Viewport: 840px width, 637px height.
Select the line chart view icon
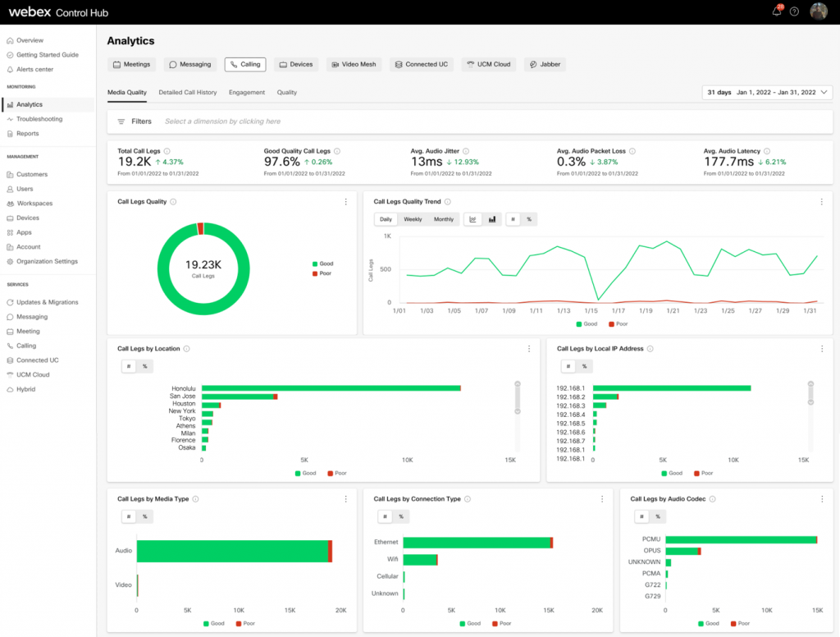[x=472, y=219]
